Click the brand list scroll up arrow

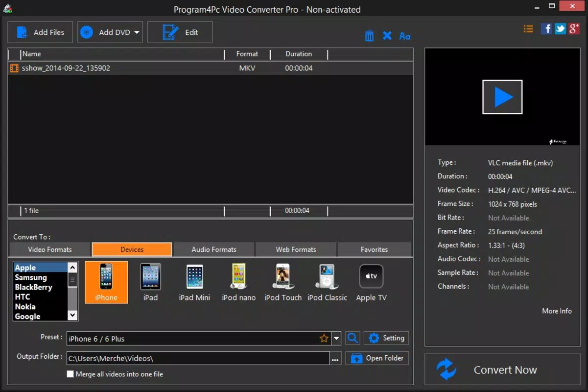72,268
